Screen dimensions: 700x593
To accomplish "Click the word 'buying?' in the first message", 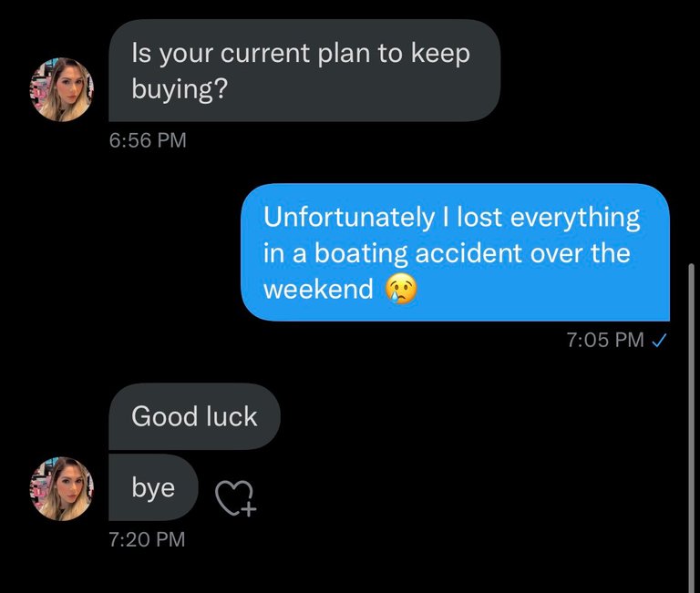I will pos(180,89).
